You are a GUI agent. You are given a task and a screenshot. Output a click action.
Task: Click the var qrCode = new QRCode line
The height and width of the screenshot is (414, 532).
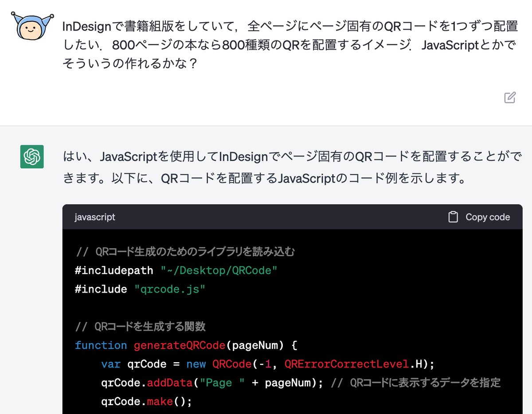pos(268,364)
